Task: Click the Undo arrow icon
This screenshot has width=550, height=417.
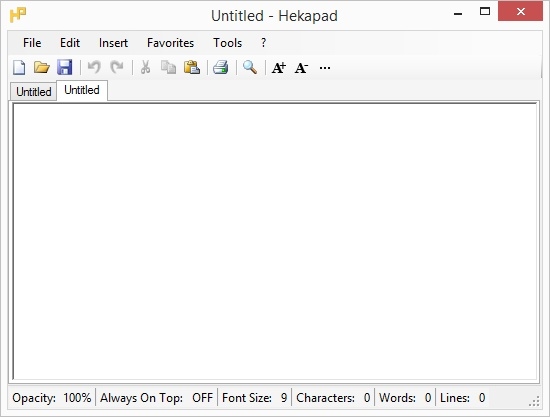Action: pyautogui.click(x=94, y=67)
